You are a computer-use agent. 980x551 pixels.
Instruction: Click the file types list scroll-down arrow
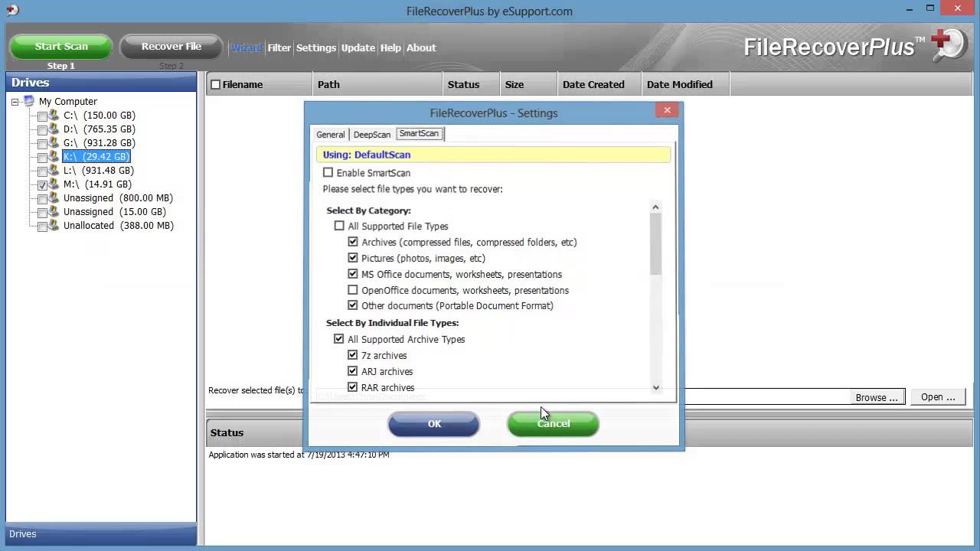point(655,388)
